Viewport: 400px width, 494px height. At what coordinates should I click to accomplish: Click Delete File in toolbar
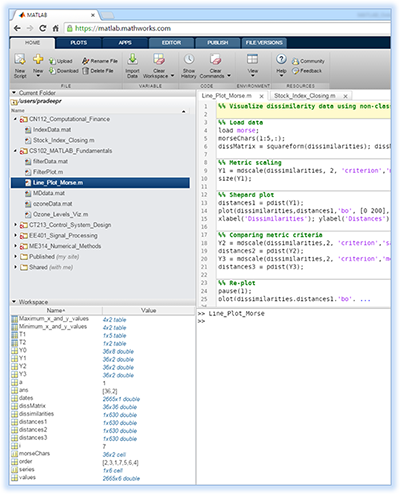click(x=98, y=71)
